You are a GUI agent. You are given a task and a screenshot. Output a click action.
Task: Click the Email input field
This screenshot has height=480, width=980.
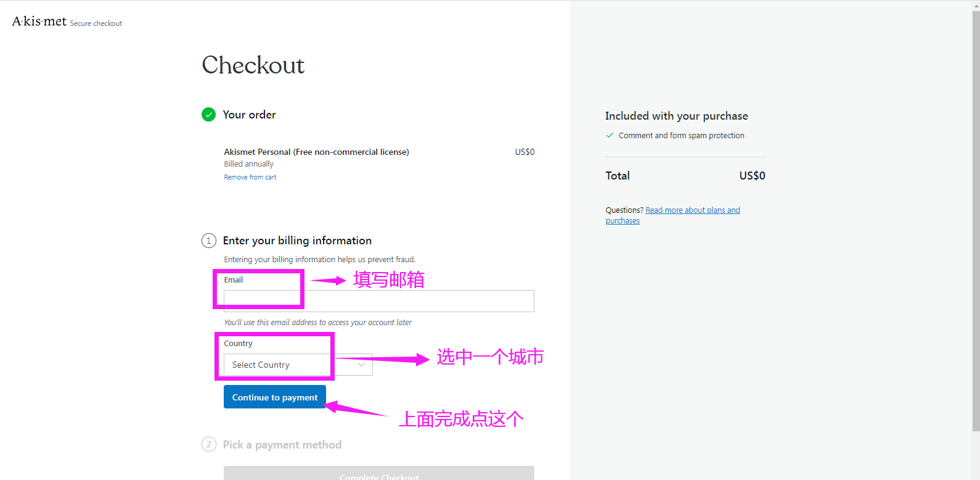pos(379,301)
